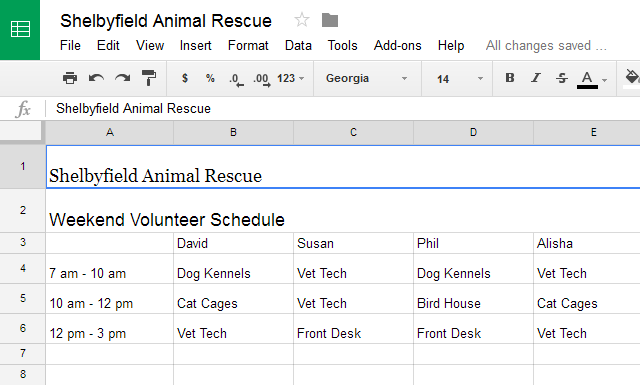
Task: Toggle bold formatting
Action: (510, 78)
